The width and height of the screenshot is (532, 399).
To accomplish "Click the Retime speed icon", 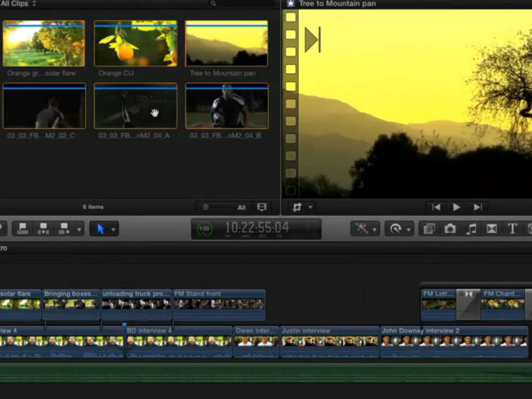I will (x=395, y=229).
